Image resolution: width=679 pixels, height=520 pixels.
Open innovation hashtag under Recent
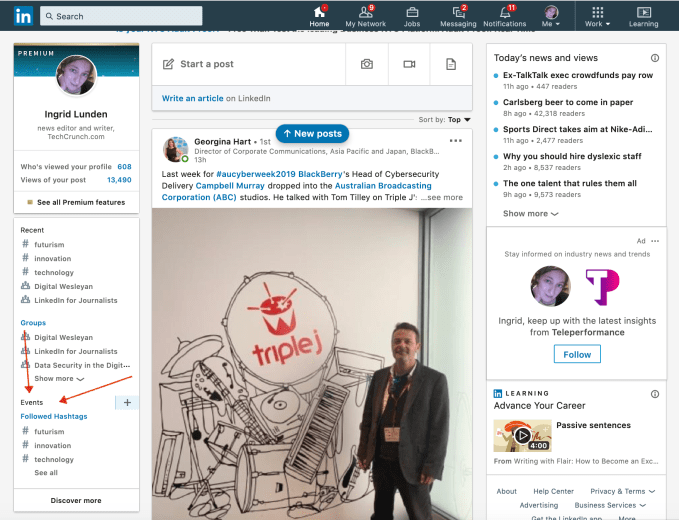pos(52,258)
